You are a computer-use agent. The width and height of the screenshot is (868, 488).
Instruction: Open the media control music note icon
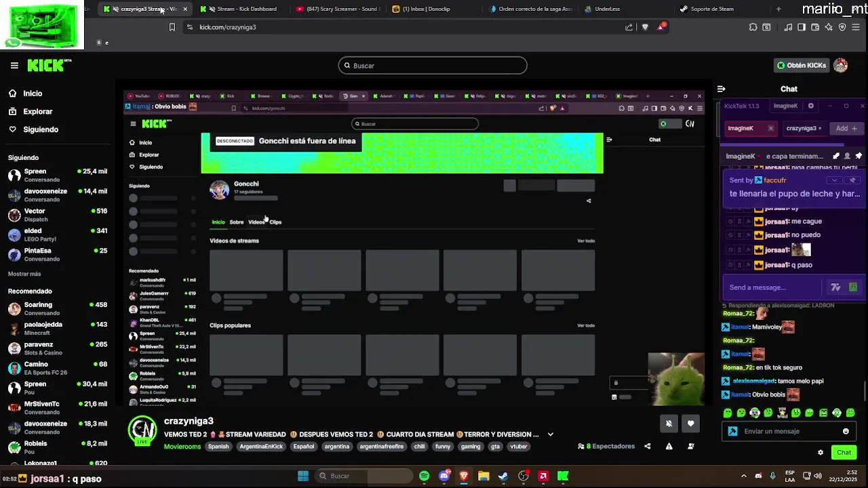pyautogui.click(x=788, y=27)
